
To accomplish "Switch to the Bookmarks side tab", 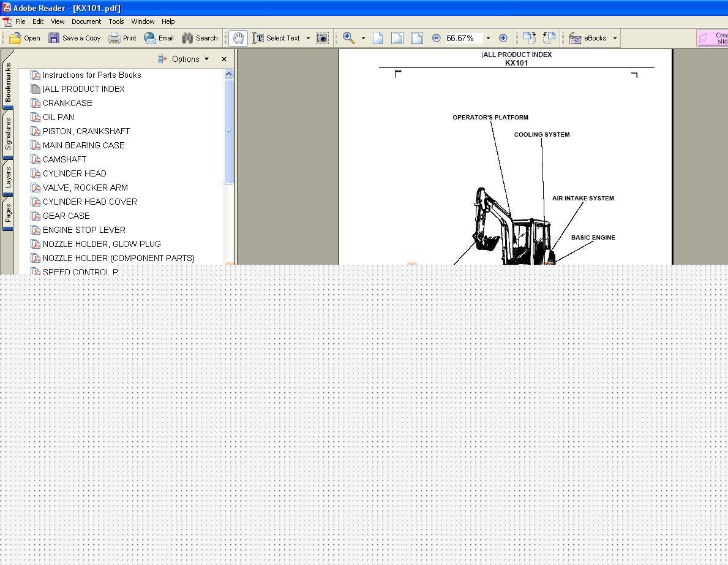I will [8, 82].
